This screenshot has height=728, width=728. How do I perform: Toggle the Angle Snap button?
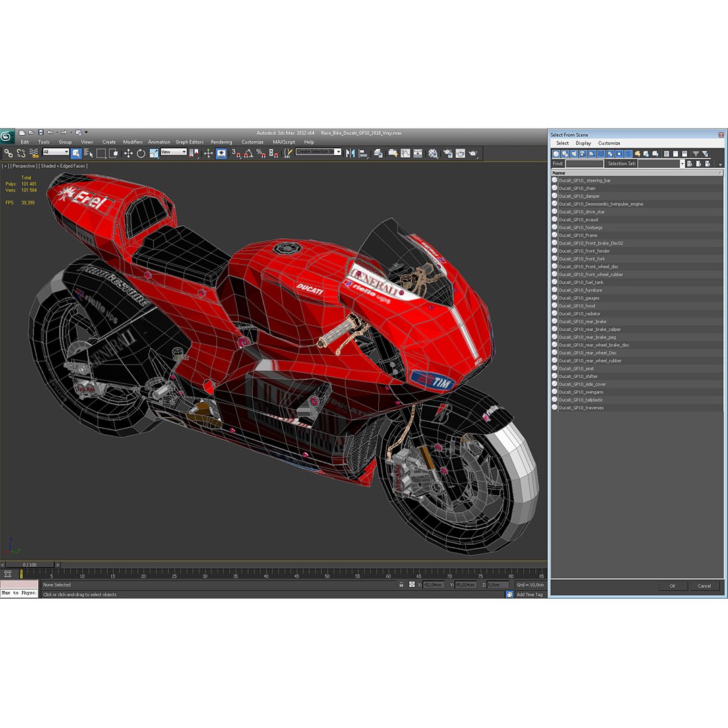coord(248,153)
